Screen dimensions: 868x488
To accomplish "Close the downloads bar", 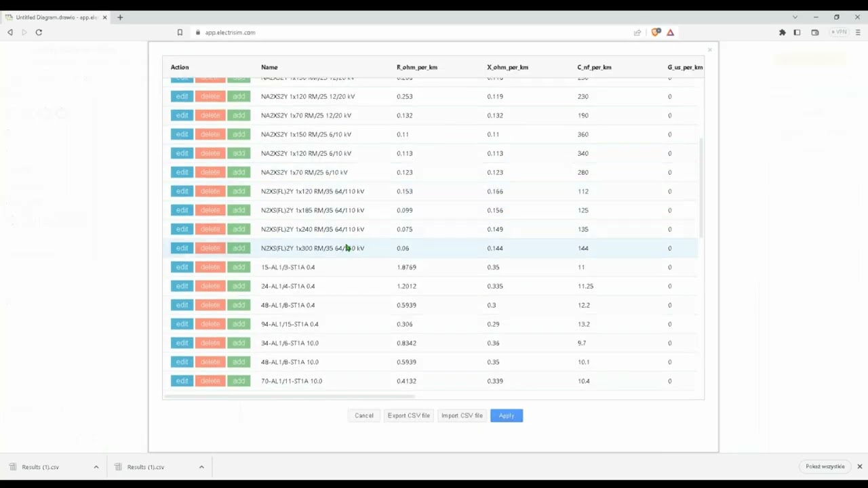I will click(x=859, y=466).
